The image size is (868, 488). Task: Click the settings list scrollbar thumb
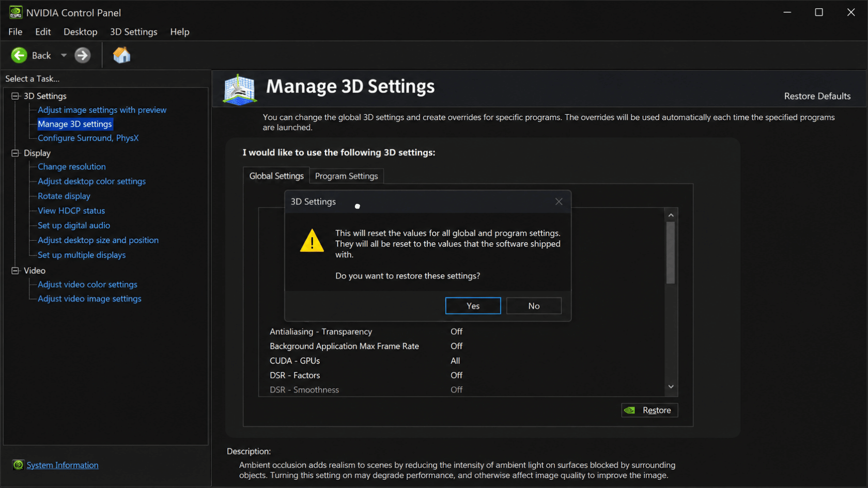(x=671, y=253)
